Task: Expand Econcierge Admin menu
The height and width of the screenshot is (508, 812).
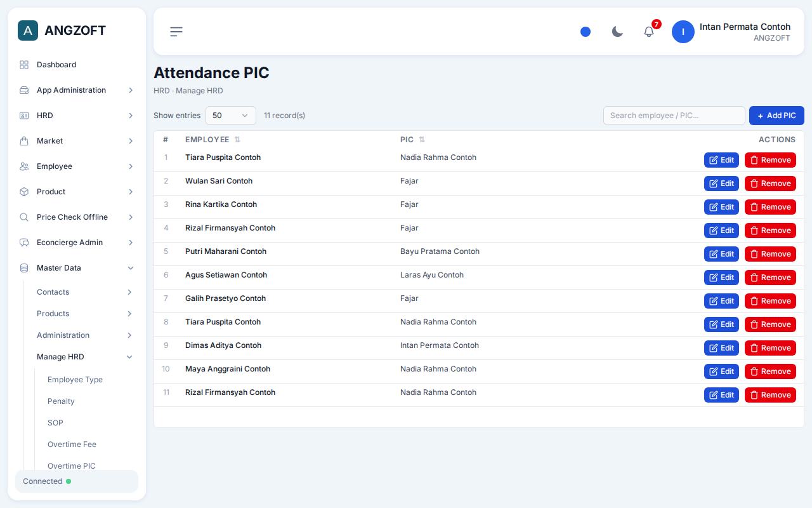Action: pyautogui.click(x=77, y=243)
